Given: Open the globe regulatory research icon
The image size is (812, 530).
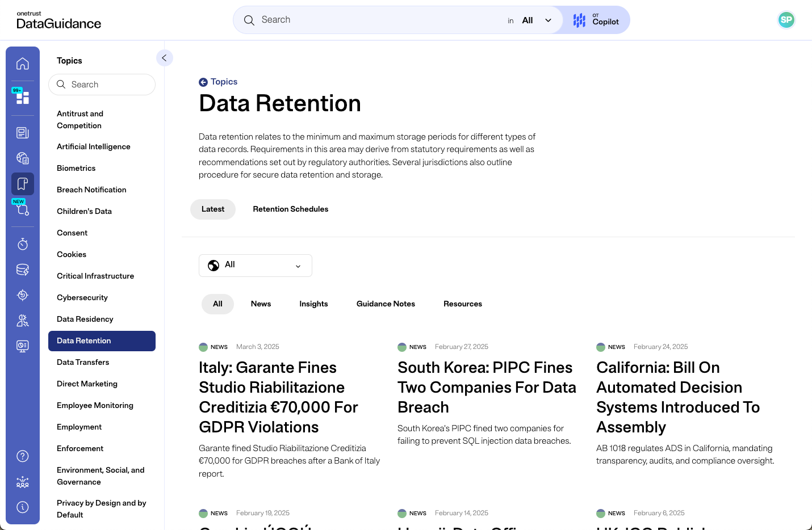Looking at the screenshot, I should tap(23, 158).
